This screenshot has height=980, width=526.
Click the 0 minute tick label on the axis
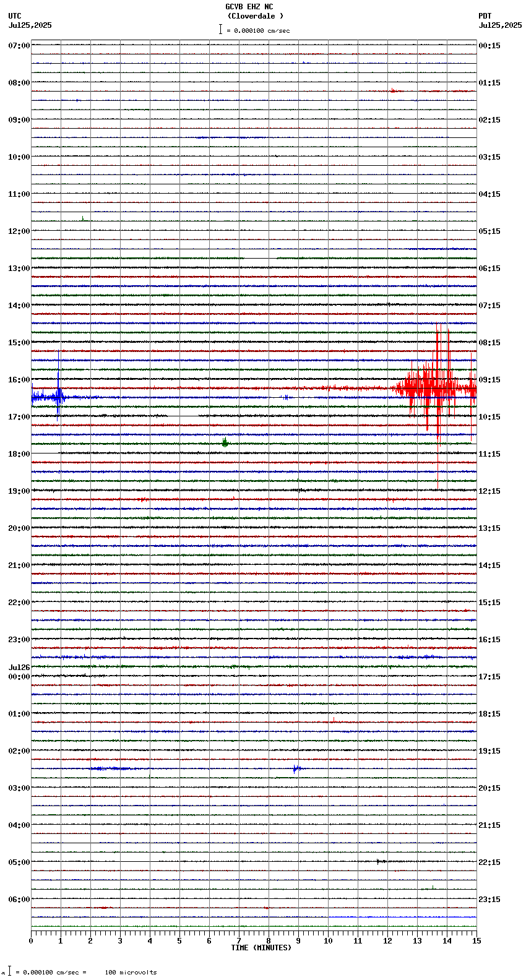[x=31, y=941]
